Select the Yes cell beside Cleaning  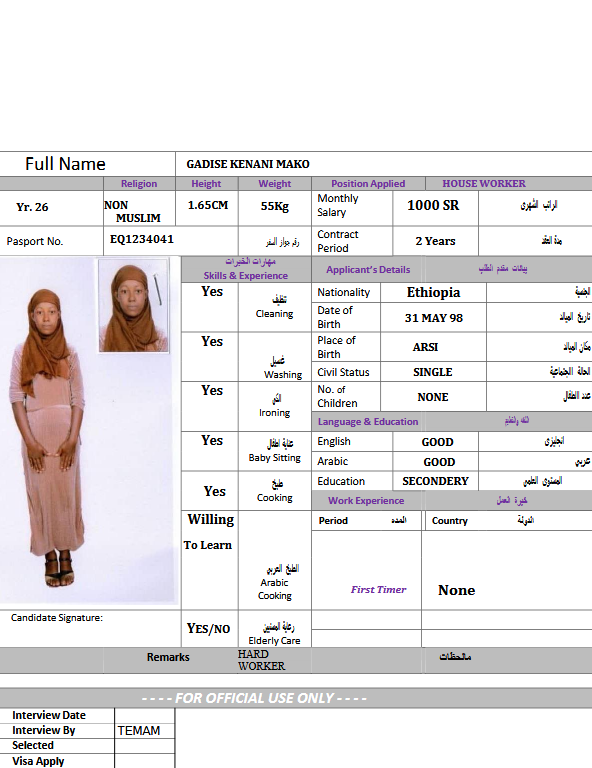pyautogui.click(x=210, y=307)
